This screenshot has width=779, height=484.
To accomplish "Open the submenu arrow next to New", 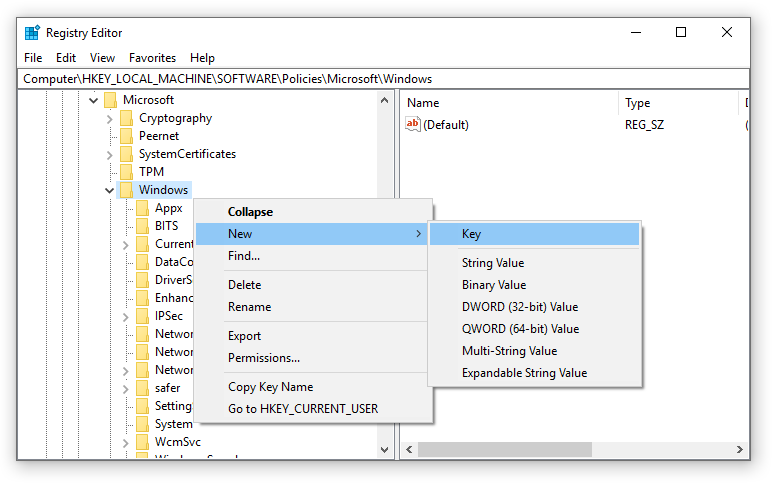I will click(x=418, y=234).
